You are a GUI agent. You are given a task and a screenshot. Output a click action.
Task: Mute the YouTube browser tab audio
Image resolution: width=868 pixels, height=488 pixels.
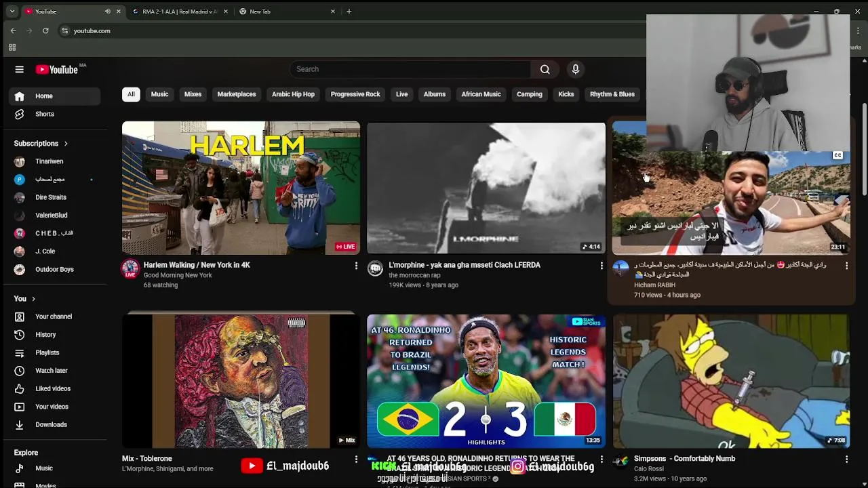107,12
